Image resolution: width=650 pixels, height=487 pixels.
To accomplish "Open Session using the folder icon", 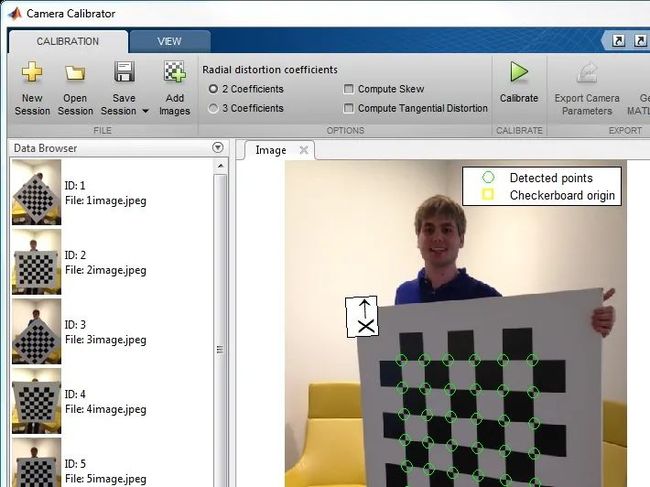I will (75, 73).
